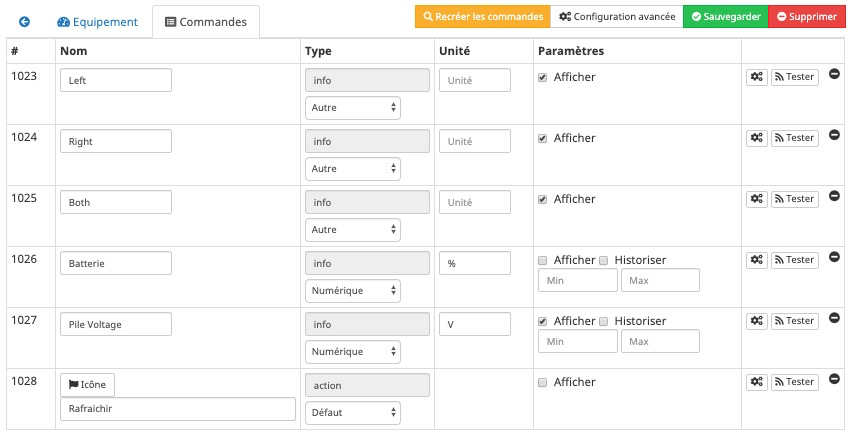
Task: Open gear settings for the Rafraichir command
Action: tap(757, 382)
